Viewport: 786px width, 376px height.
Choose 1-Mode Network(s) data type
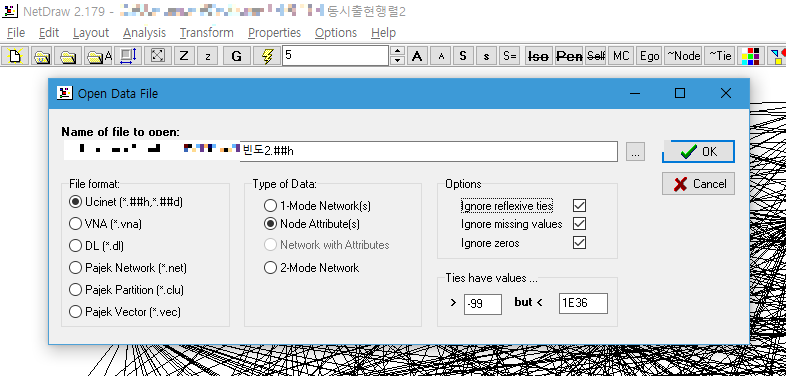[318, 206]
